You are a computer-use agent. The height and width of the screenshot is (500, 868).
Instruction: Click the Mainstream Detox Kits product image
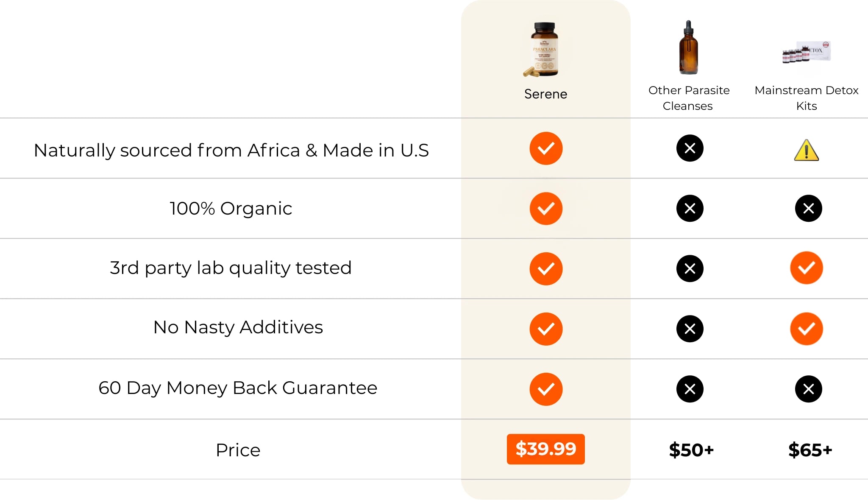pyautogui.click(x=807, y=52)
